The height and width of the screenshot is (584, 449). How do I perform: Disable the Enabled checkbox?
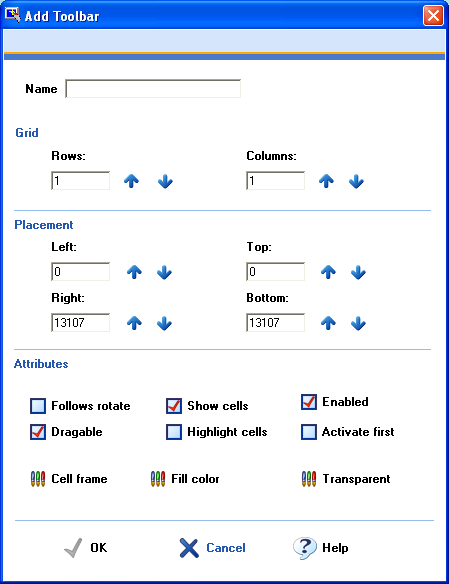(309, 402)
